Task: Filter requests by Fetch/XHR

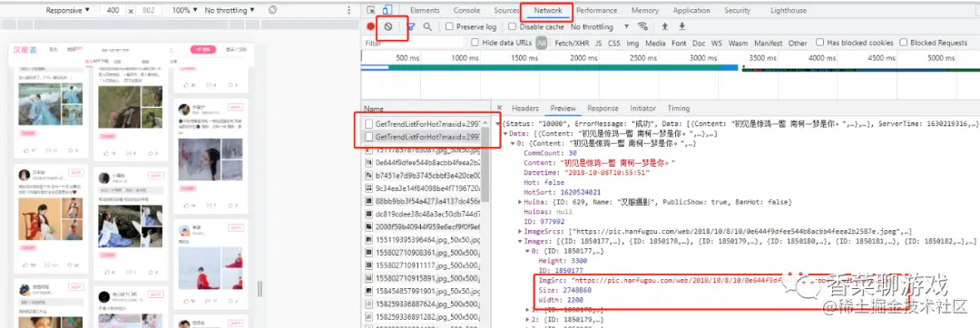Action: click(x=572, y=43)
